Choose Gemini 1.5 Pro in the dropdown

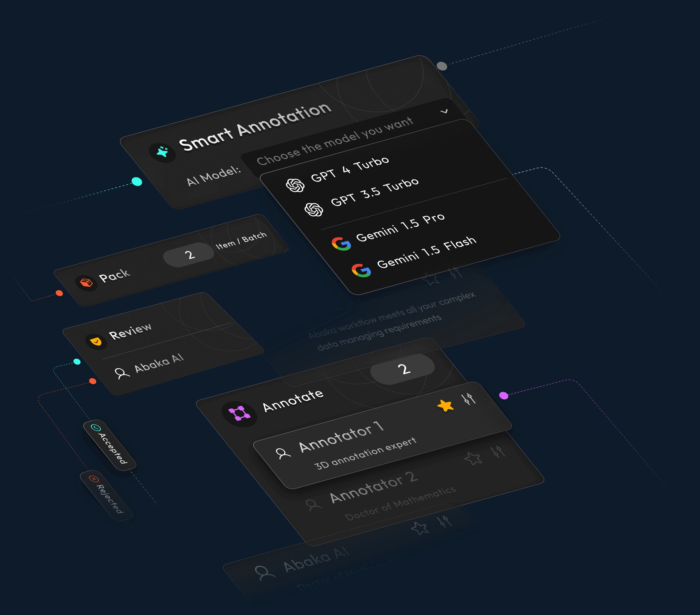coord(400,227)
